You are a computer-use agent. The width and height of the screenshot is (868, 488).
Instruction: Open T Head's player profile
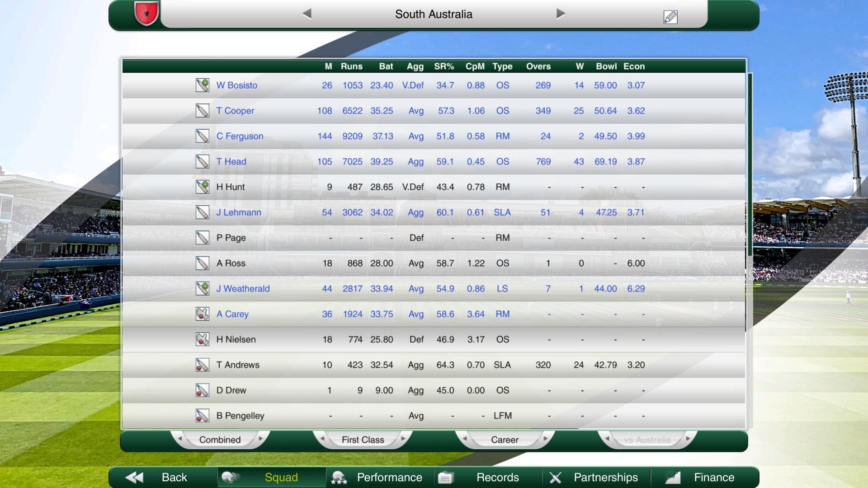click(x=231, y=161)
